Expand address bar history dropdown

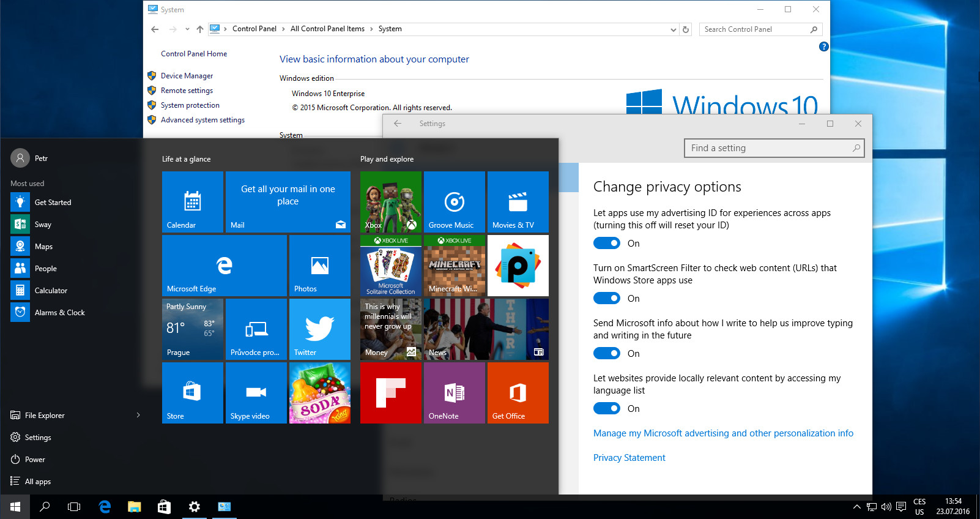click(x=674, y=29)
